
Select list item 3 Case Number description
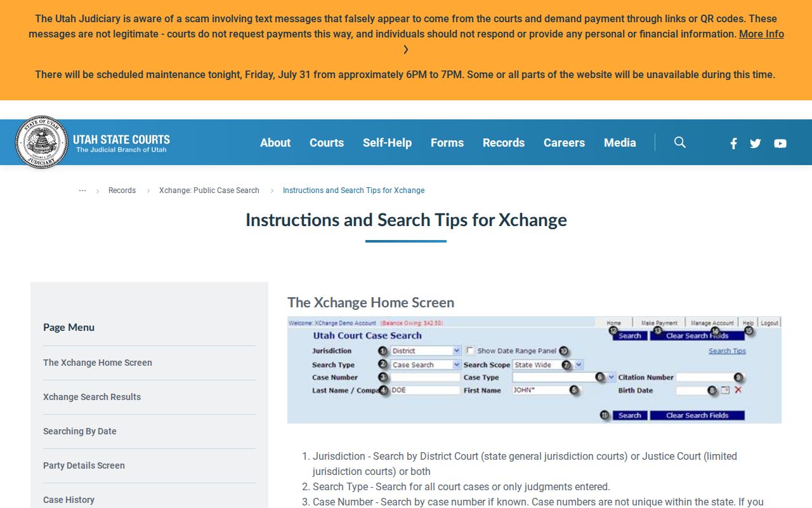click(x=538, y=502)
